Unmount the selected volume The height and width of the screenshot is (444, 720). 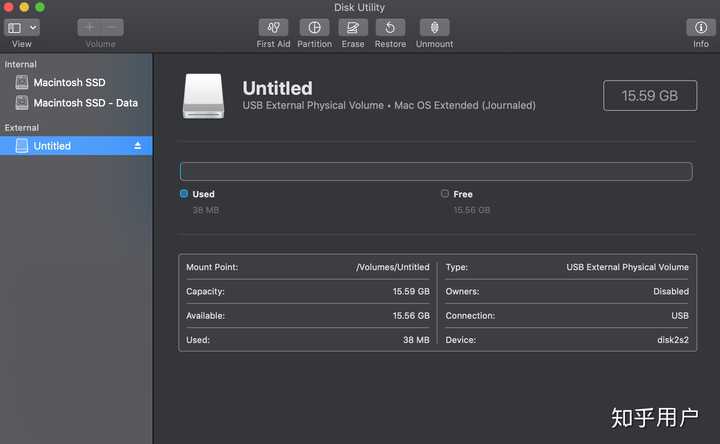pyautogui.click(x=434, y=28)
